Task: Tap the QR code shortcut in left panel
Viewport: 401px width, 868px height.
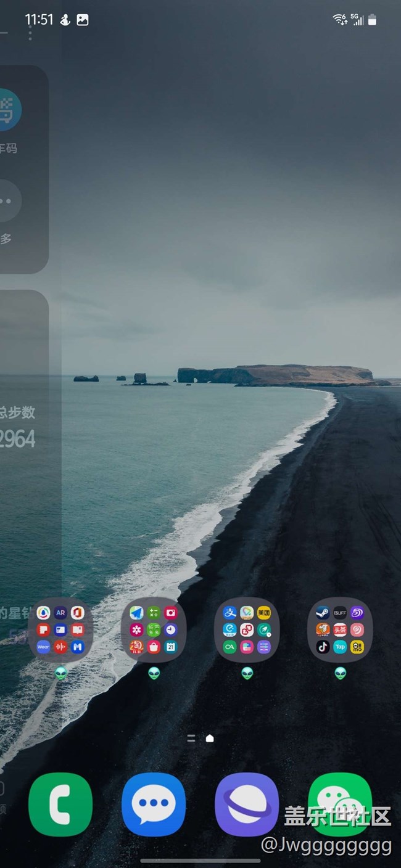Action: pyautogui.click(x=9, y=110)
